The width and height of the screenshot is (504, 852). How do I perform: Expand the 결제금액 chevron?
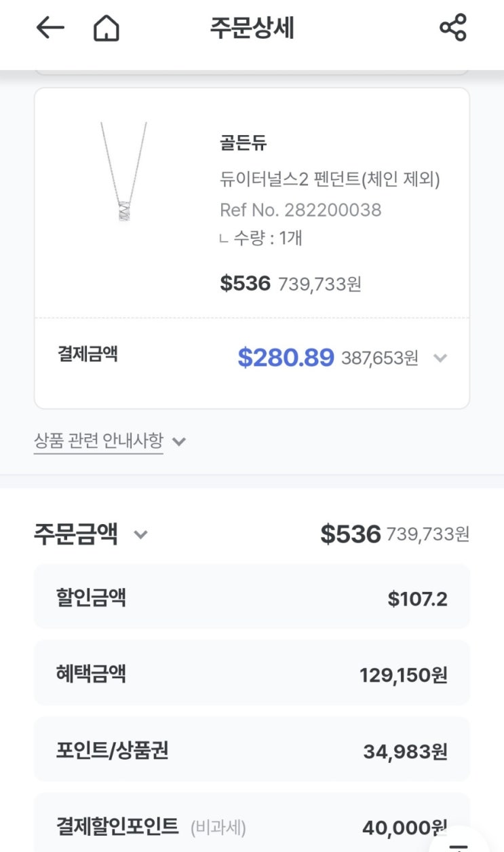point(440,358)
